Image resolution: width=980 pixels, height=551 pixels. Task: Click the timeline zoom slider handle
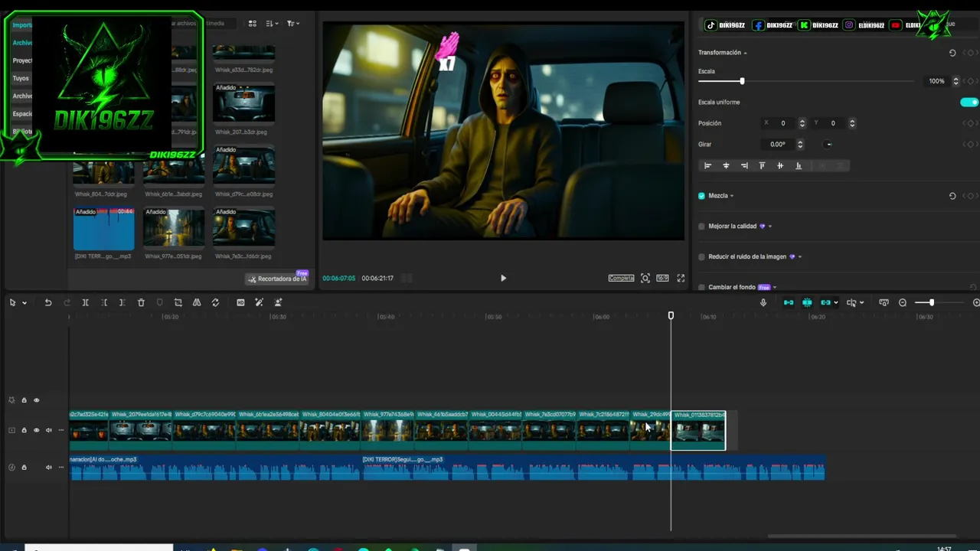pyautogui.click(x=931, y=302)
